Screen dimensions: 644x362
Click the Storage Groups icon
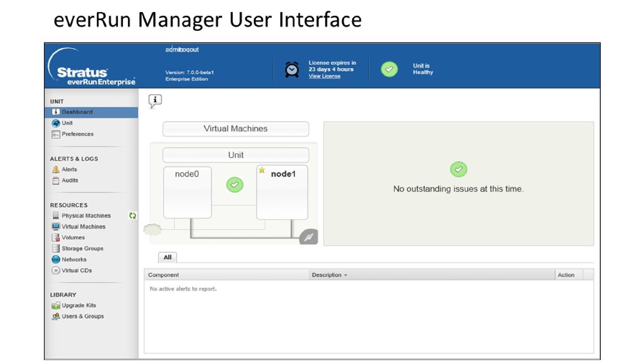coord(56,248)
